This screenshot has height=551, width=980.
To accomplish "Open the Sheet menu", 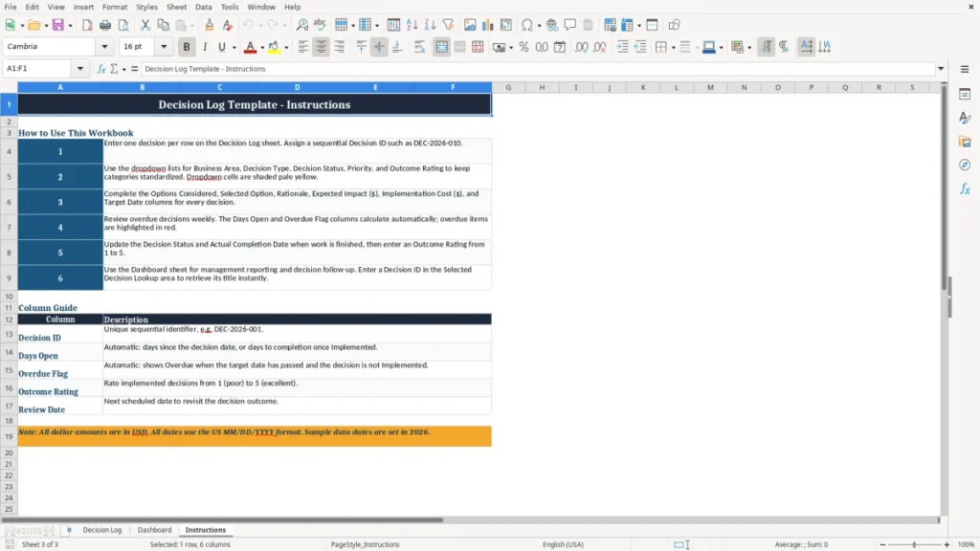I will [176, 7].
